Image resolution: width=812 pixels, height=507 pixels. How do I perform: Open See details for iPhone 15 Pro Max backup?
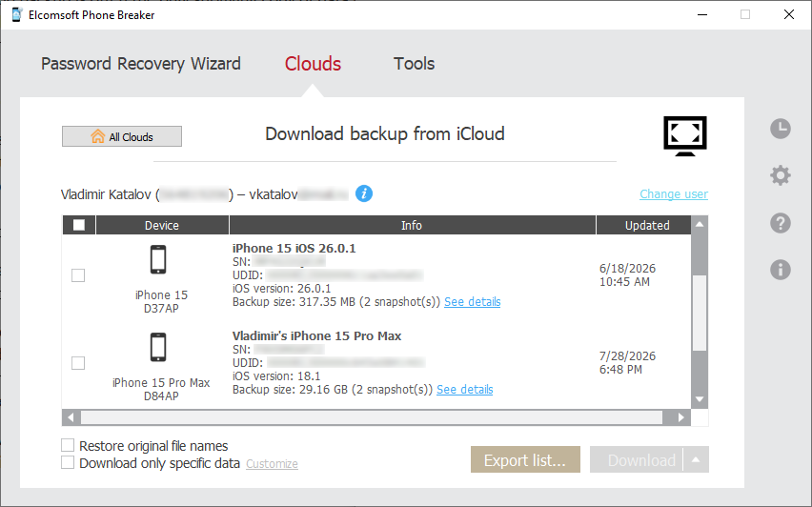(x=464, y=390)
